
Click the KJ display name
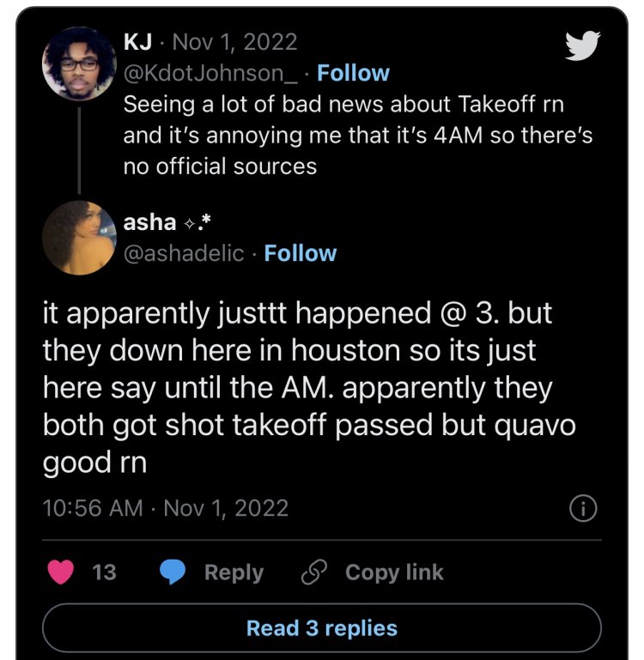point(137,41)
